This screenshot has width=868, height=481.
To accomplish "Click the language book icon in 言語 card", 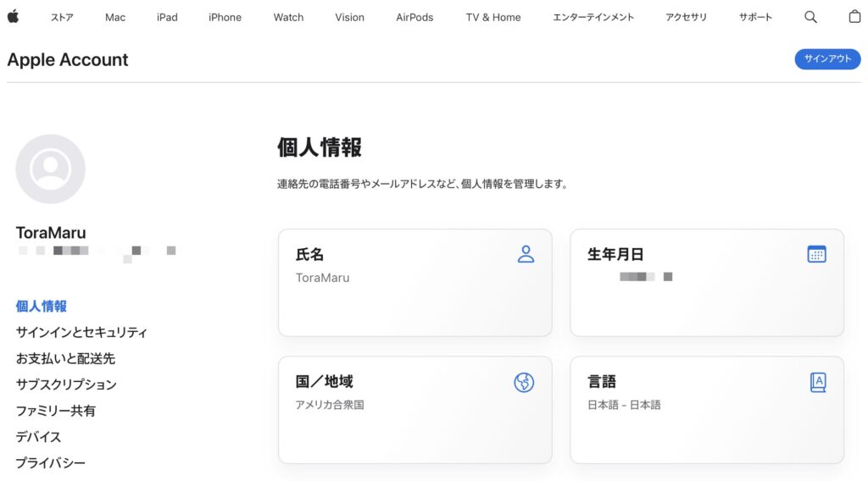I will 818,382.
